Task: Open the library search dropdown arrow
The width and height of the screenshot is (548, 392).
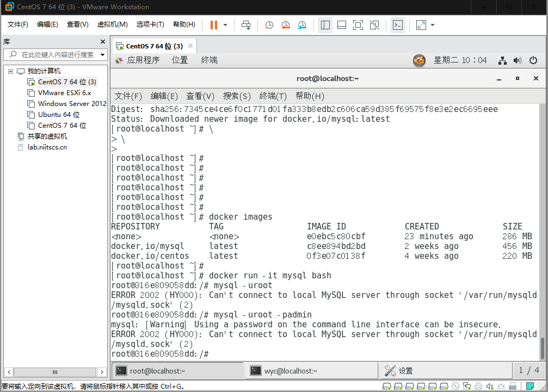Action: [102, 54]
